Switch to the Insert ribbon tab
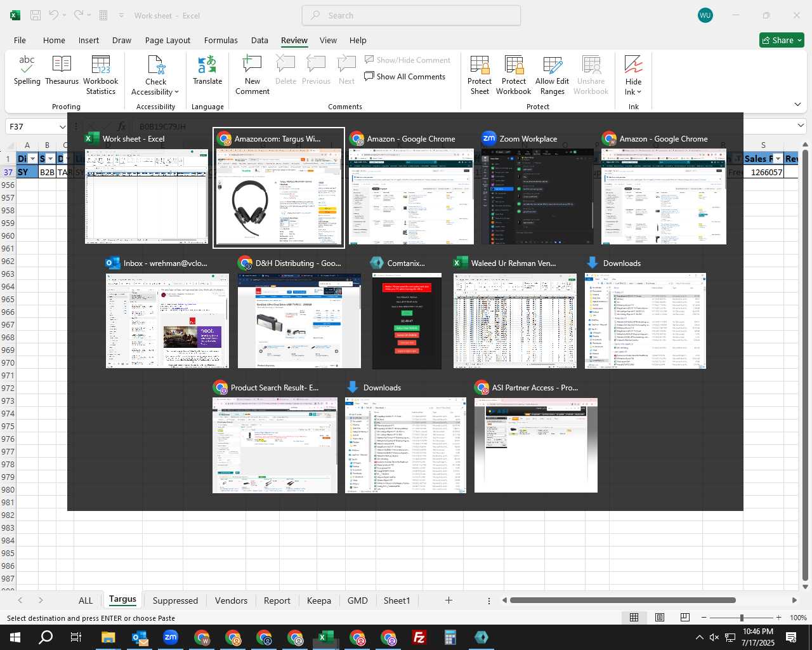 89,40
